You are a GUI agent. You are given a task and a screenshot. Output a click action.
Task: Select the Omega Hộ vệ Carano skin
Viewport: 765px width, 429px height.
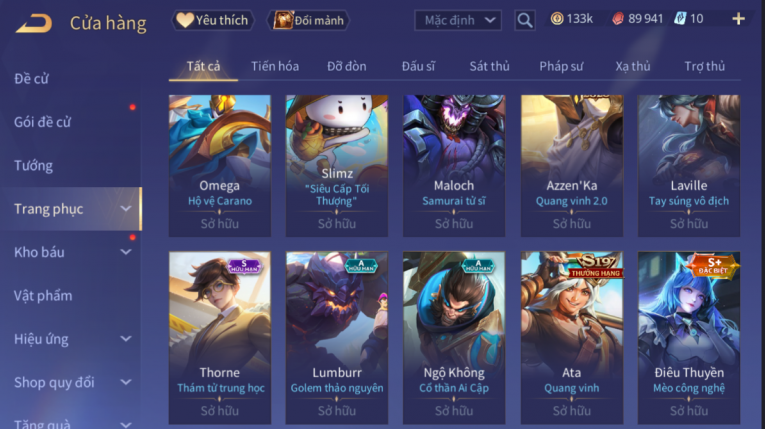click(x=220, y=166)
